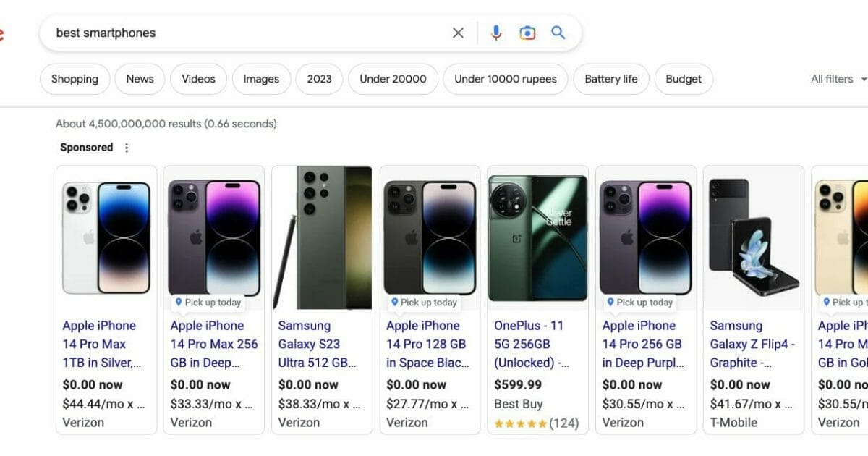This screenshot has height=456, width=868.
Task: Open the 2023 filter chip
Action: (x=318, y=79)
